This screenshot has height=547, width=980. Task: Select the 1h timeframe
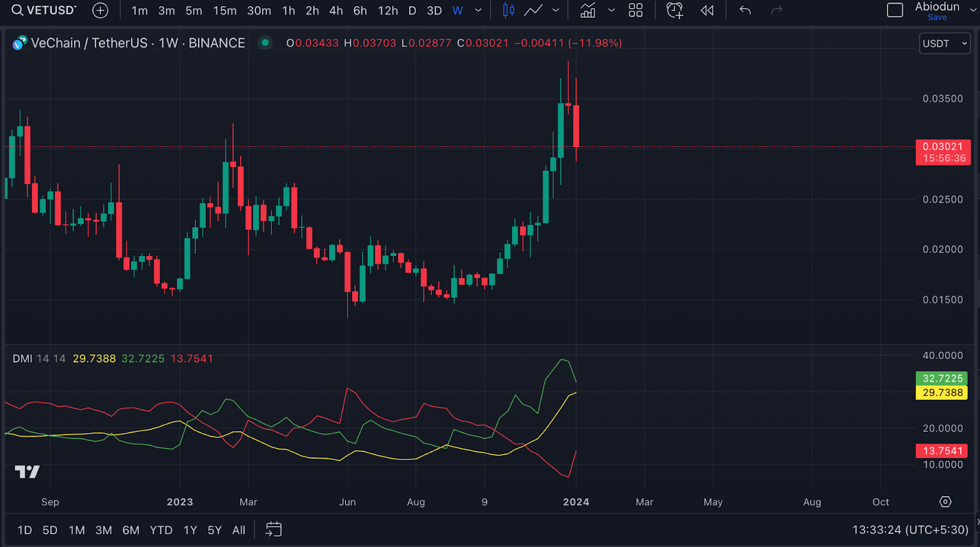point(288,10)
